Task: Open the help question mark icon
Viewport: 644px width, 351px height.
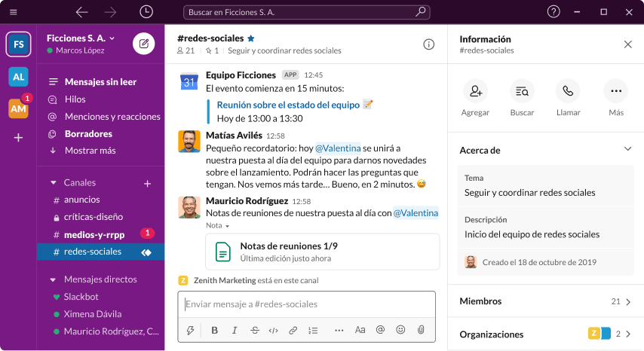Action: tap(554, 12)
